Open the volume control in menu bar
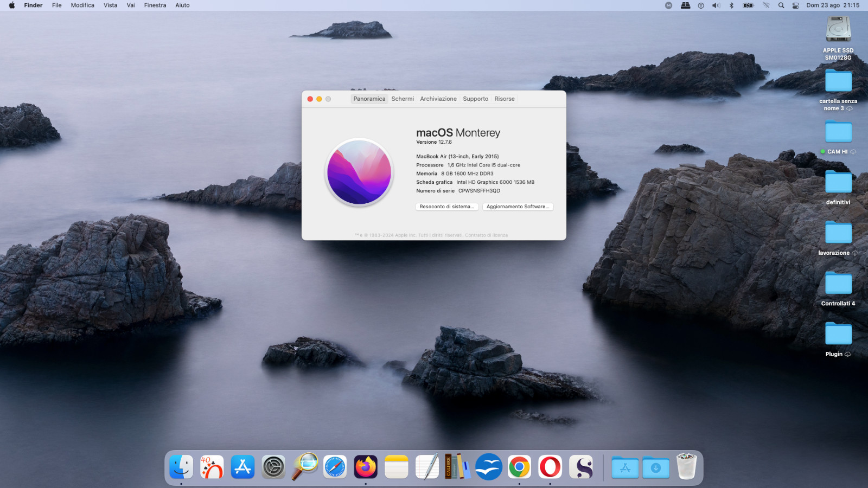This screenshot has height=488, width=868. tap(716, 5)
